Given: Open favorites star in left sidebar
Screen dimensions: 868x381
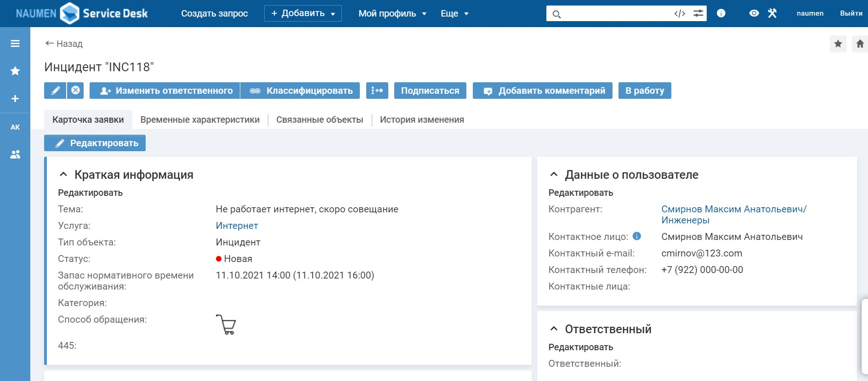Looking at the screenshot, I should coord(15,71).
